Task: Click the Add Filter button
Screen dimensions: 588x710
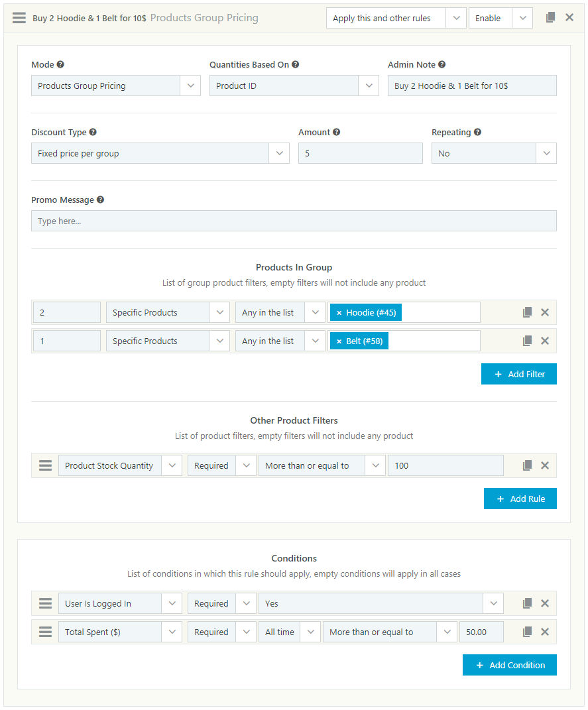Action: point(518,374)
